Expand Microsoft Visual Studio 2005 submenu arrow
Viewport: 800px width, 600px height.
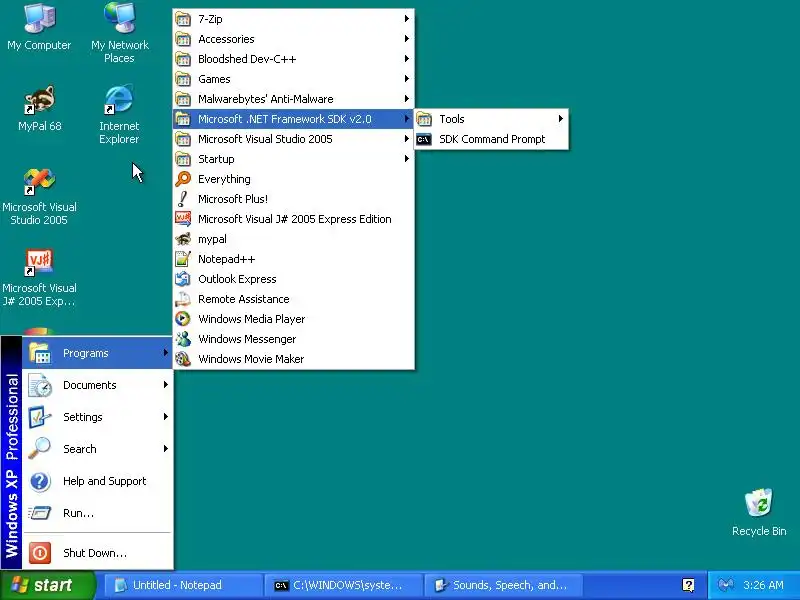[407, 139]
